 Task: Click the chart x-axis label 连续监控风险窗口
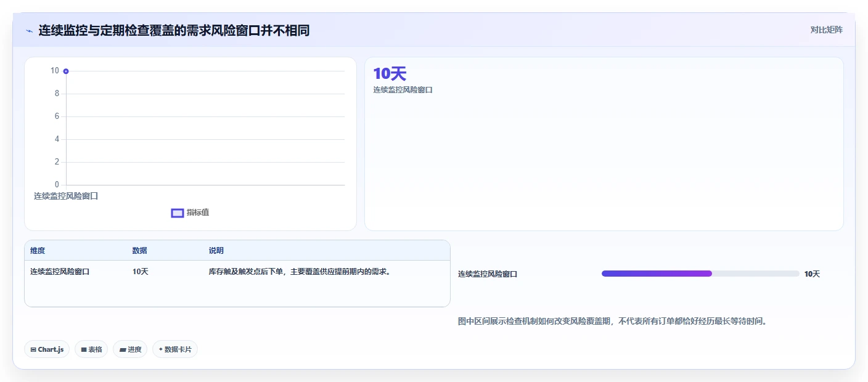click(x=66, y=196)
